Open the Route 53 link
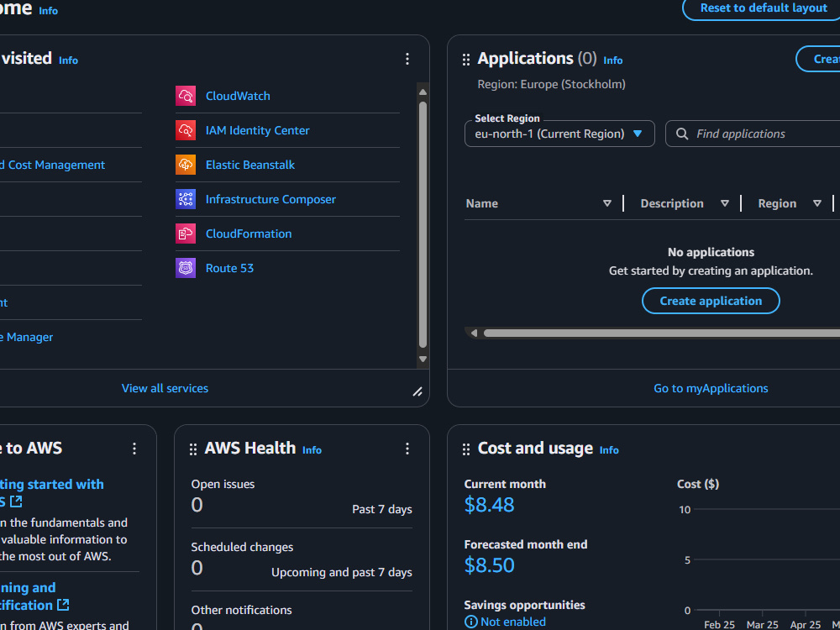The width and height of the screenshot is (840, 630). pyautogui.click(x=229, y=268)
